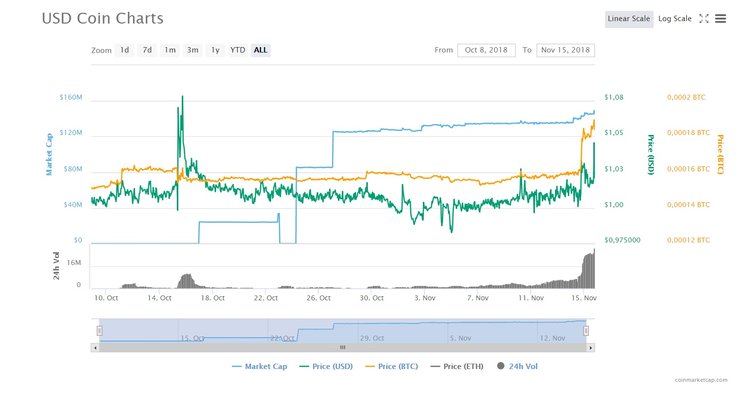Click the USD Coin Charts heading
Image resolution: width=750 pixels, height=398 pixels.
click(x=102, y=19)
